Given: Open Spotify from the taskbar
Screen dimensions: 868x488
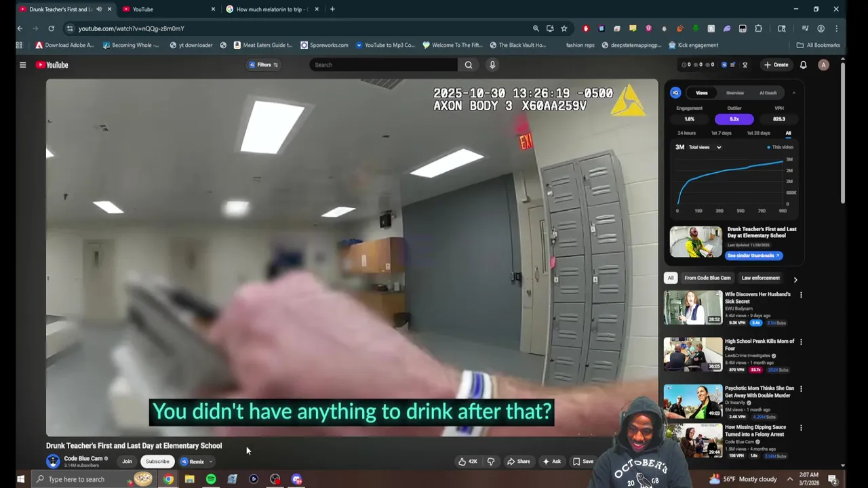Looking at the screenshot, I should tap(211, 479).
